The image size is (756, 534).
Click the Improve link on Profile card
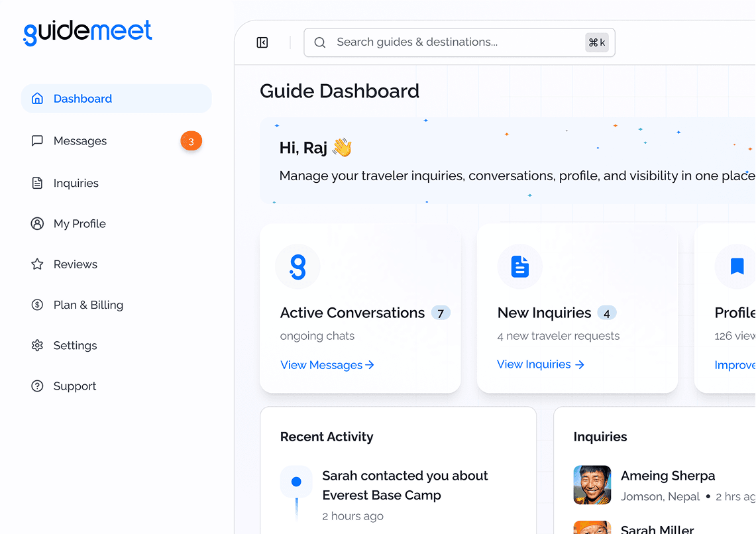coord(735,365)
